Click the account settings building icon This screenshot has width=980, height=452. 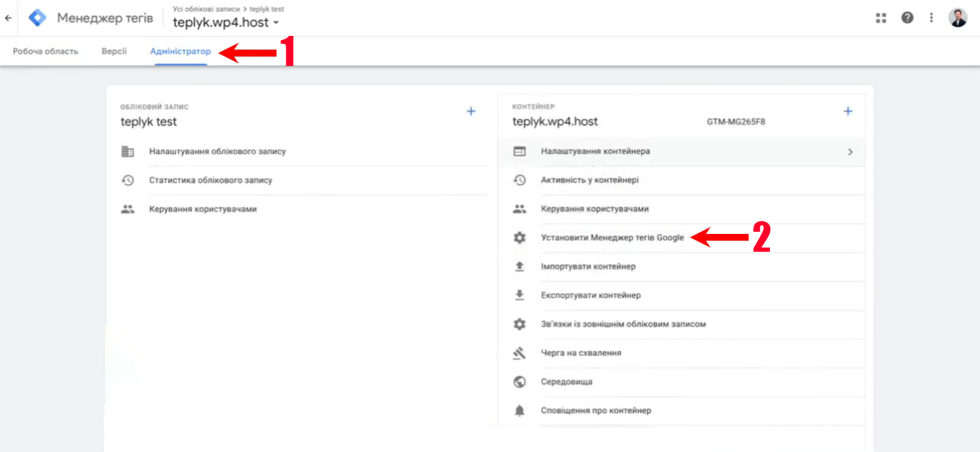point(128,151)
